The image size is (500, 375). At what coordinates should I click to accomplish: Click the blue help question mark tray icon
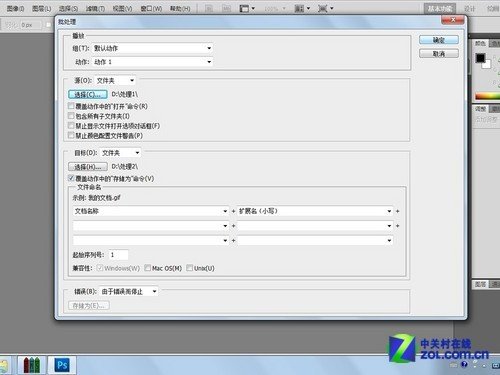pyautogui.click(x=464, y=364)
